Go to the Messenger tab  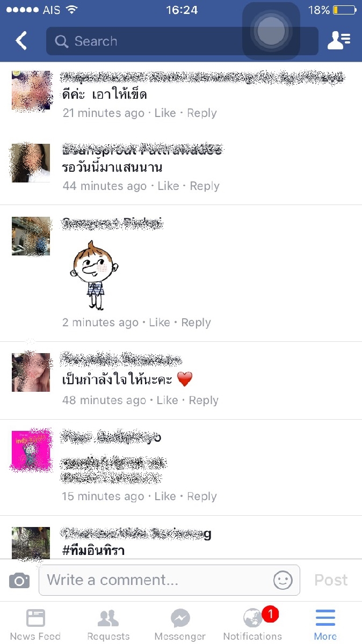(180, 624)
